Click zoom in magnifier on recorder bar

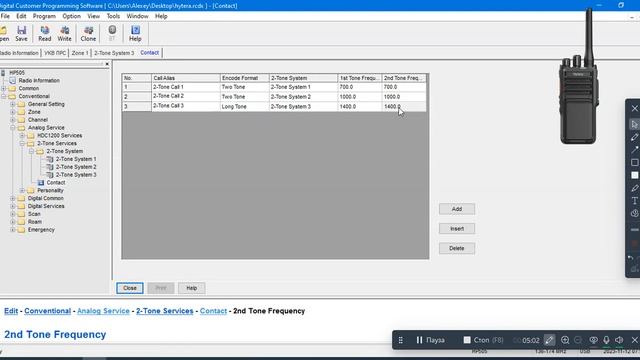coord(565,340)
